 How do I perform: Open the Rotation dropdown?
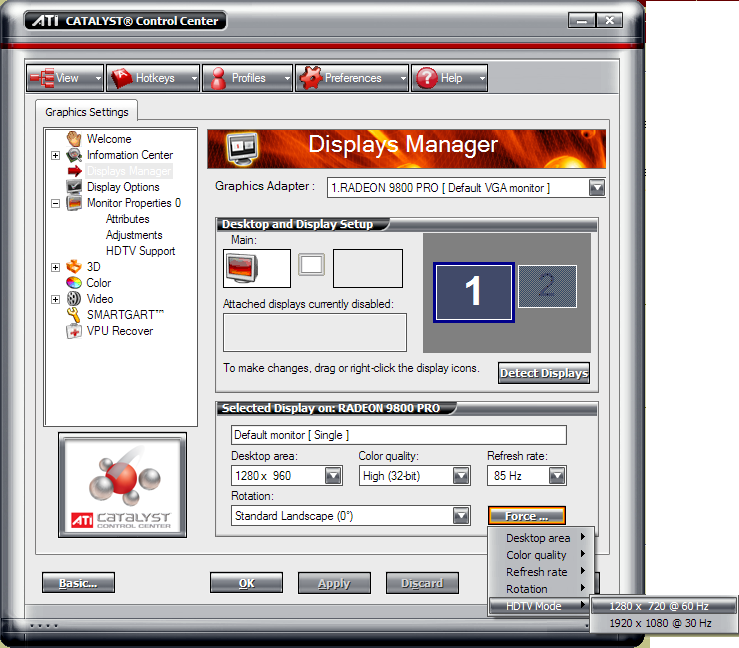pos(461,516)
